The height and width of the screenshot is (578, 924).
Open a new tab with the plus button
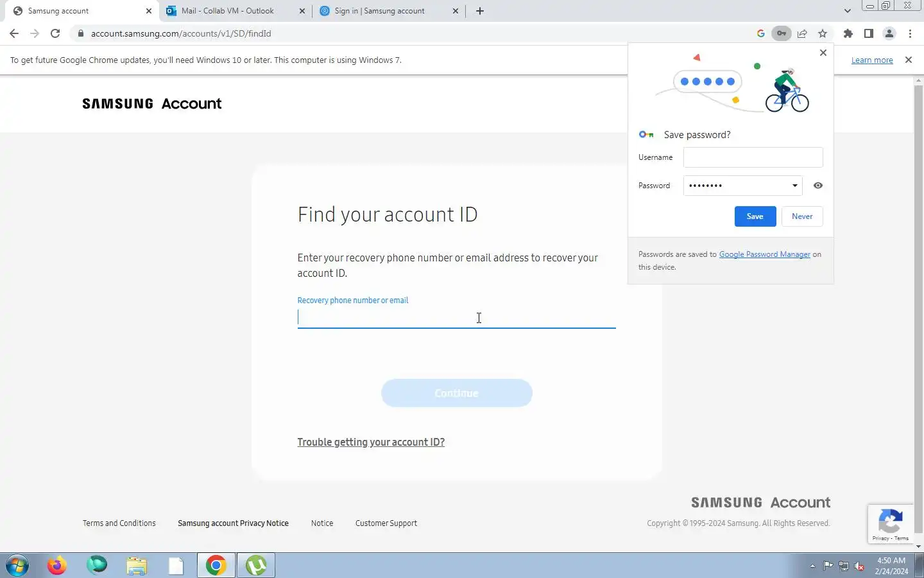coord(480,11)
